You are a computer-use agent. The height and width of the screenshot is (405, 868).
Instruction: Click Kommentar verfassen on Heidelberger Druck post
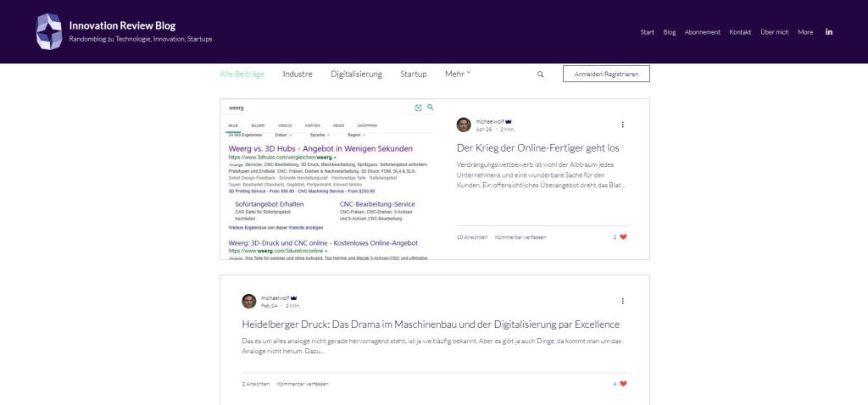point(303,384)
